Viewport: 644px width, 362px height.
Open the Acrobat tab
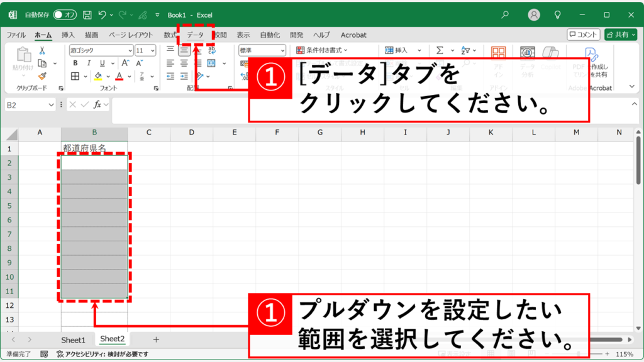coord(353,35)
